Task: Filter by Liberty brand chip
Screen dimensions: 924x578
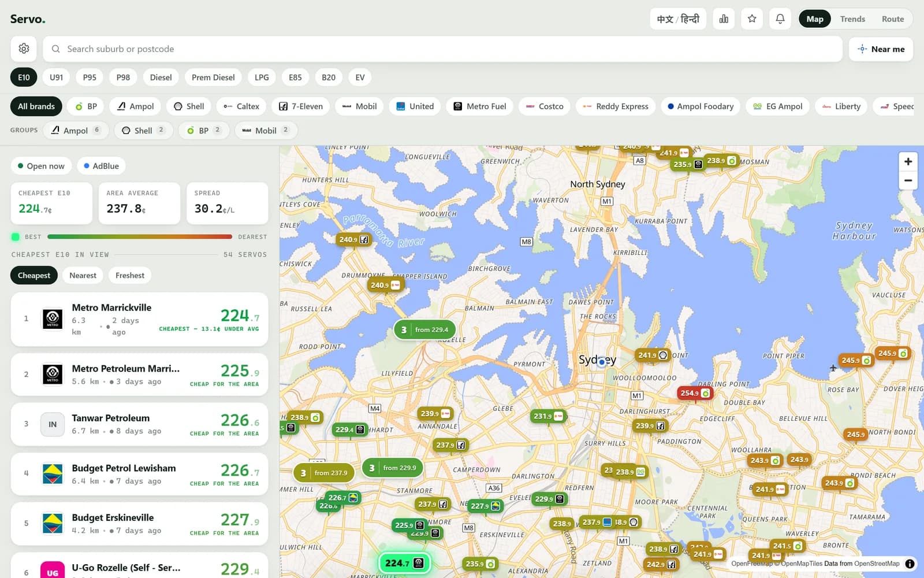Action: pyautogui.click(x=841, y=106)
